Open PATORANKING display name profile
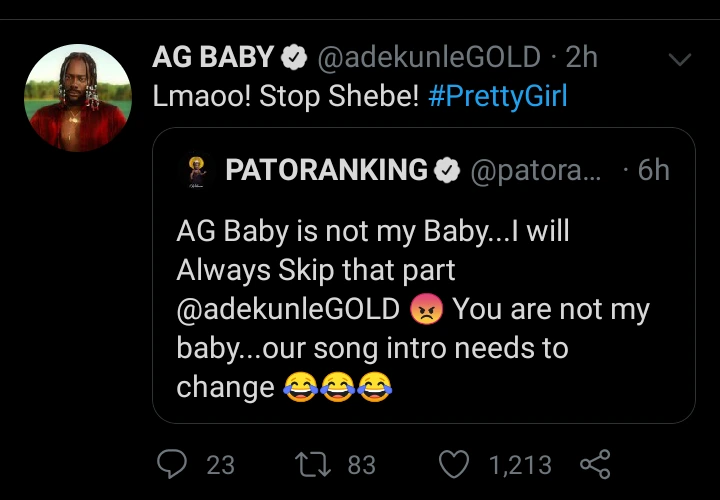720x500 pixels. point(326,170)
